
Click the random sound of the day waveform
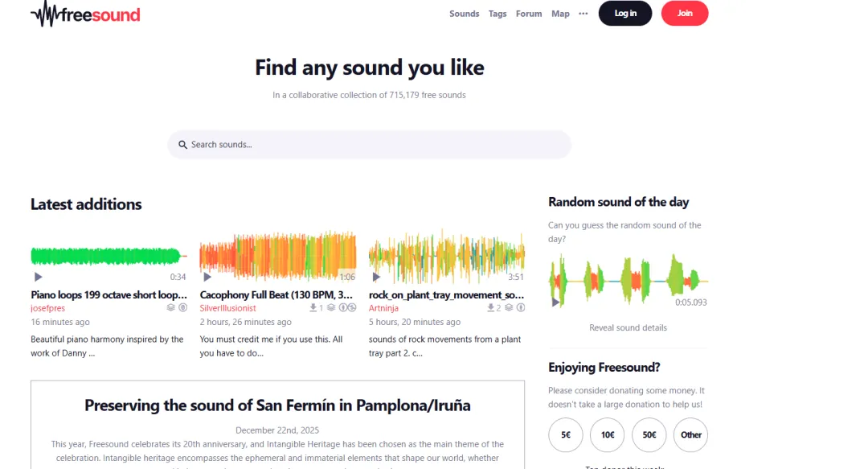628,280
